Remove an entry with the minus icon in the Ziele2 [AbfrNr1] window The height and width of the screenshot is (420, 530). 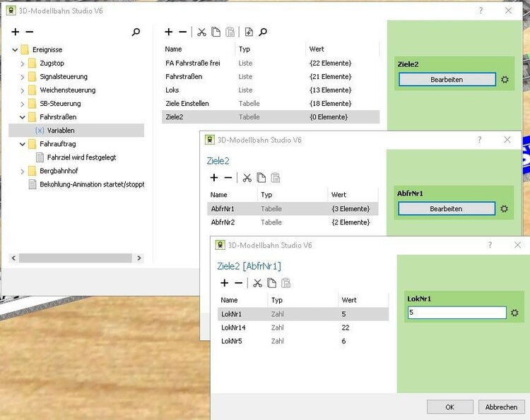[239, 283]
